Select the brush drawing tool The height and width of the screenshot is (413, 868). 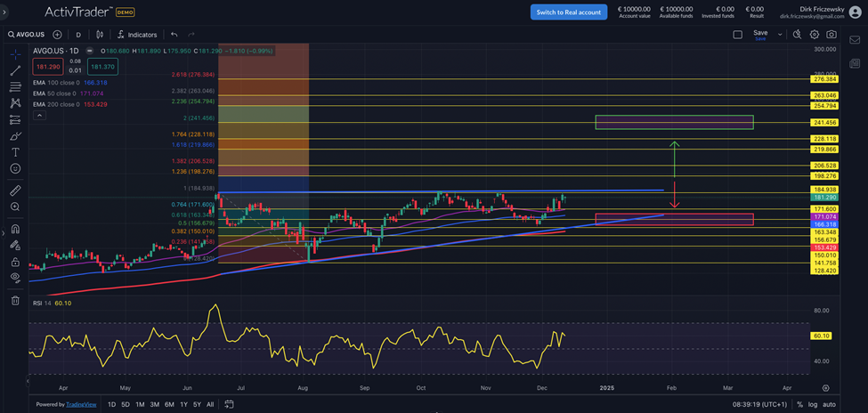[x=15, y=136]
